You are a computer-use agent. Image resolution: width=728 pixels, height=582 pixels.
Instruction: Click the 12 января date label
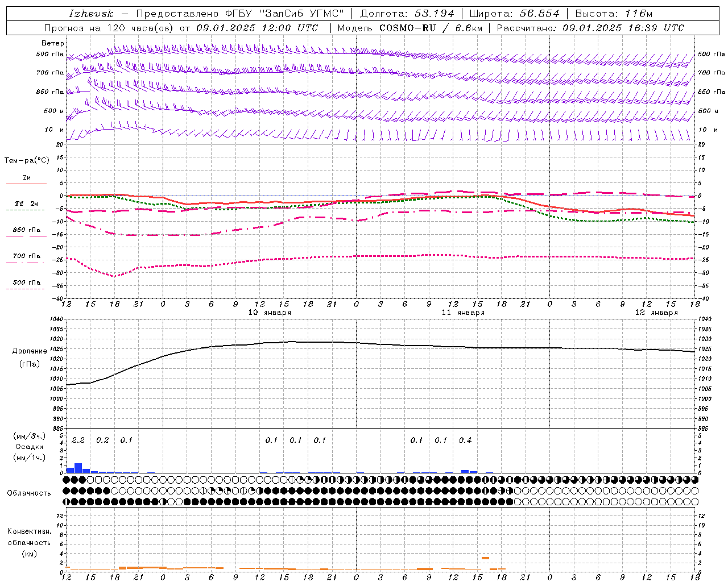click(x=656, y=313)
